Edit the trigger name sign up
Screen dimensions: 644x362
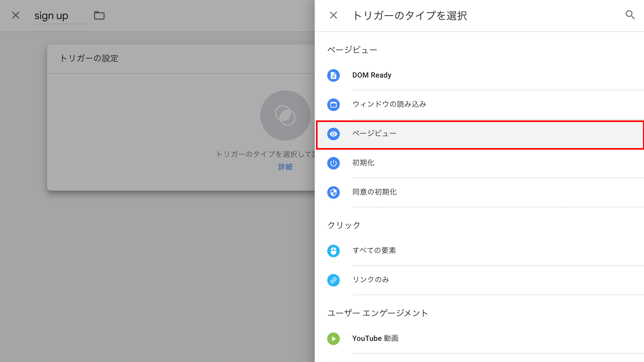click(60, 16)
